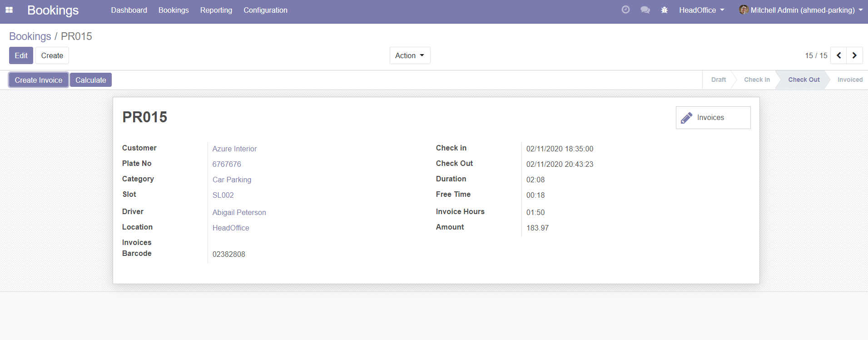This screenshot has width=868, height=340.
Task: Open the conversations chat icon
Action: click(x=645, y=10)
